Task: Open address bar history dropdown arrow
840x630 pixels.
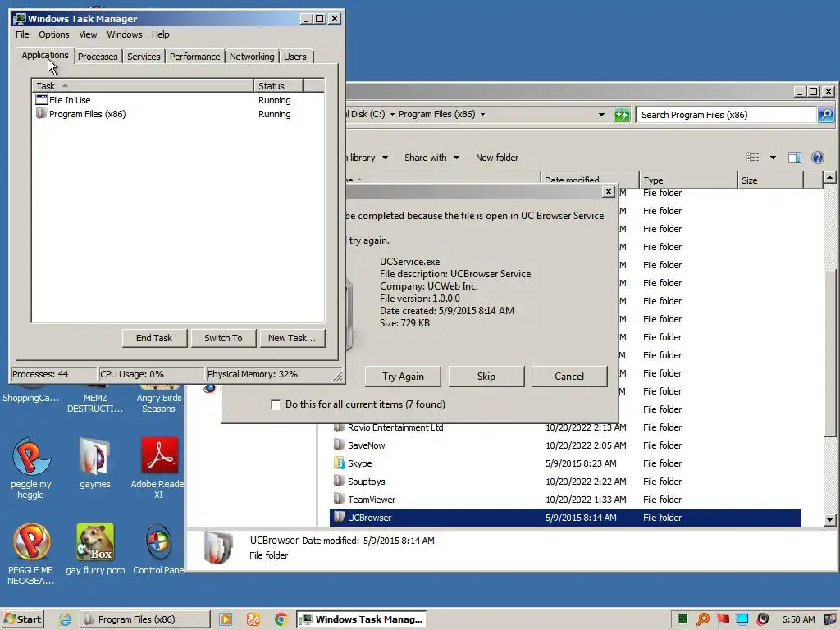Action: tap(601, 114)
